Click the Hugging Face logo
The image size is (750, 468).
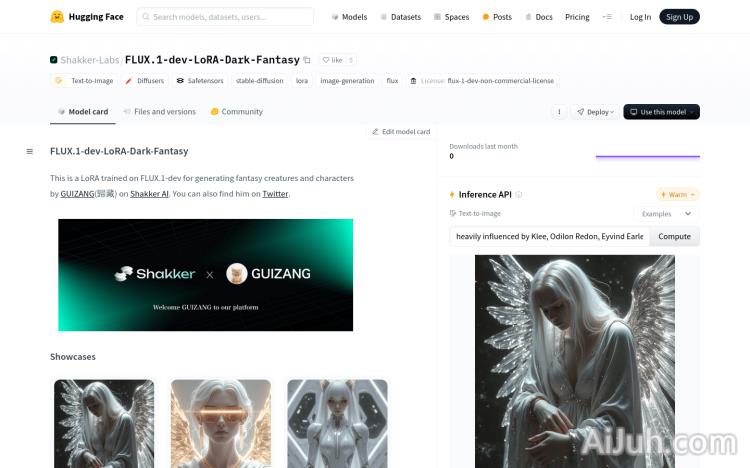pyautogui.click(x=87, y=17)
